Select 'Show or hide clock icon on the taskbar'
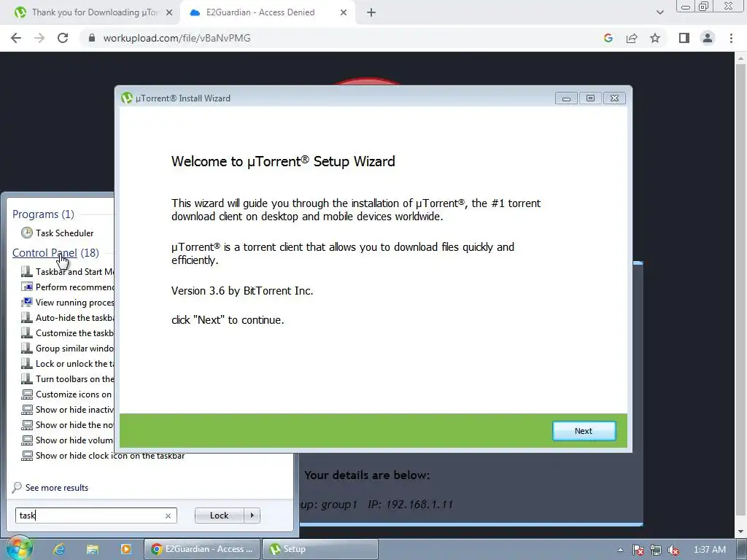The width and height of the screenshot is (747, 560). click(103, 456)
